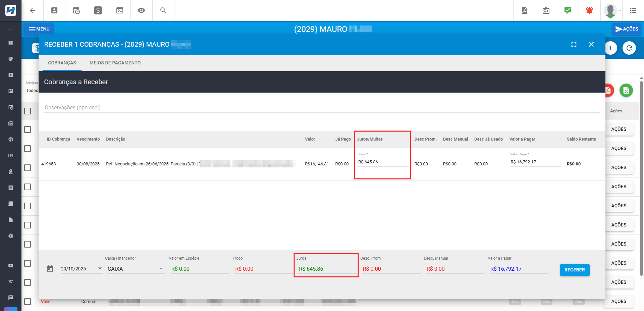644x311 pixels.
Task: Open settings gear in left sidebar
Action: coord(11,236)
